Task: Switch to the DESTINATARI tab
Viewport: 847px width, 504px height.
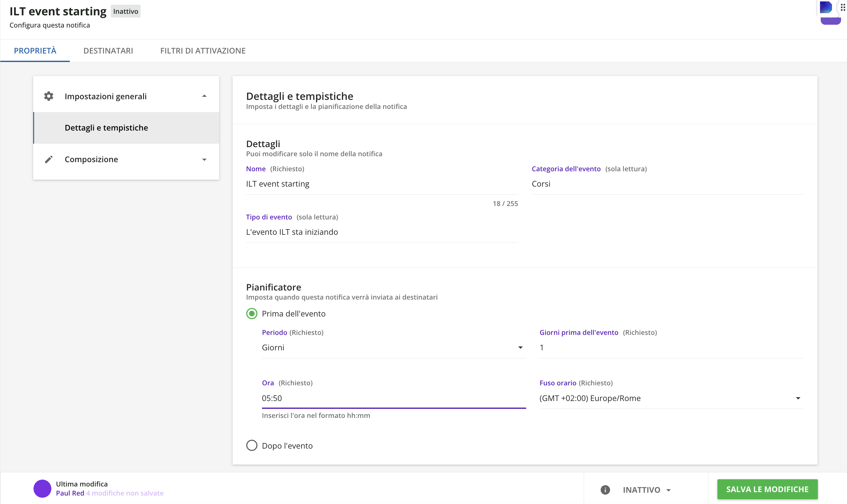Action: [x=108, y=51]
